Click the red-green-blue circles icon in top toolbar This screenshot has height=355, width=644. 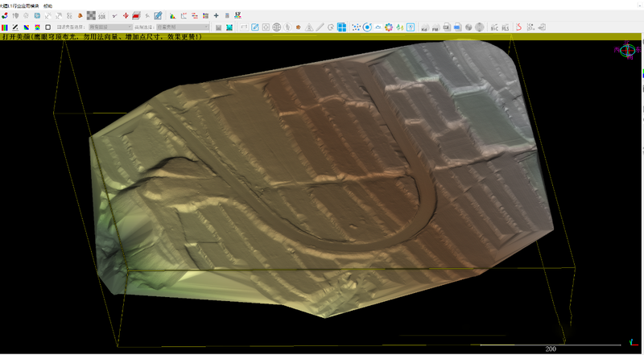pyautogui.click(x=5, y=15)
